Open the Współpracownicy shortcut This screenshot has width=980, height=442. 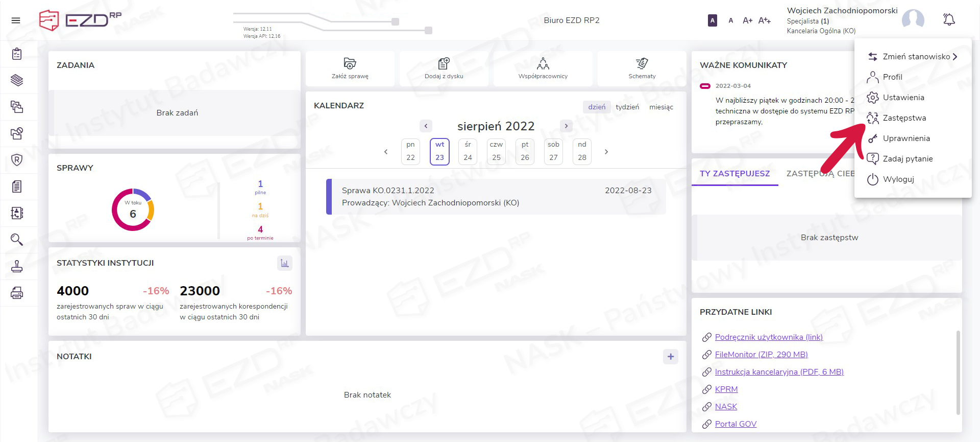[543, 68]
